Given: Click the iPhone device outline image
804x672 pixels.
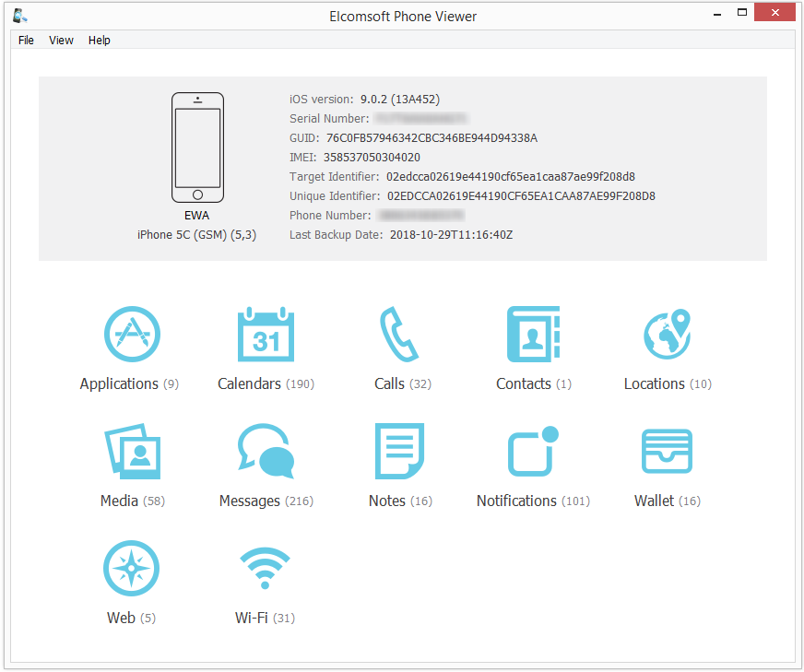Looking at the screenshot, I should tap(197, 147).
